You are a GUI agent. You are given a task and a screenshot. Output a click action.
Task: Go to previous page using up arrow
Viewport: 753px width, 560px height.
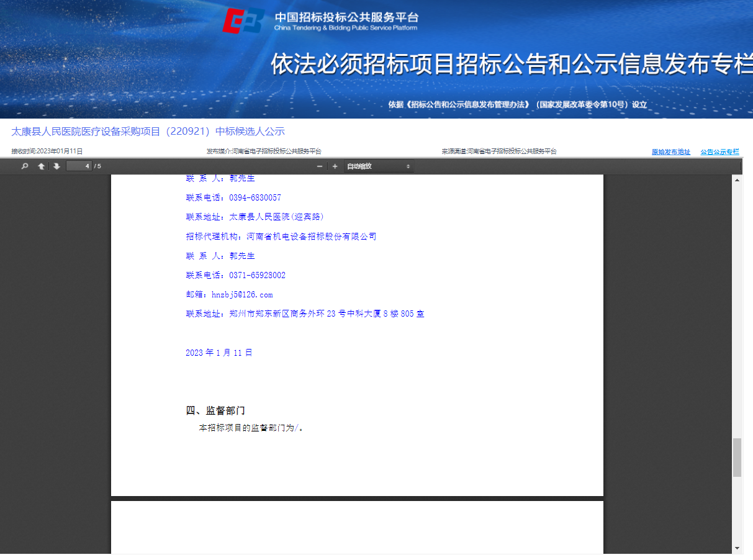coord(41,166)
